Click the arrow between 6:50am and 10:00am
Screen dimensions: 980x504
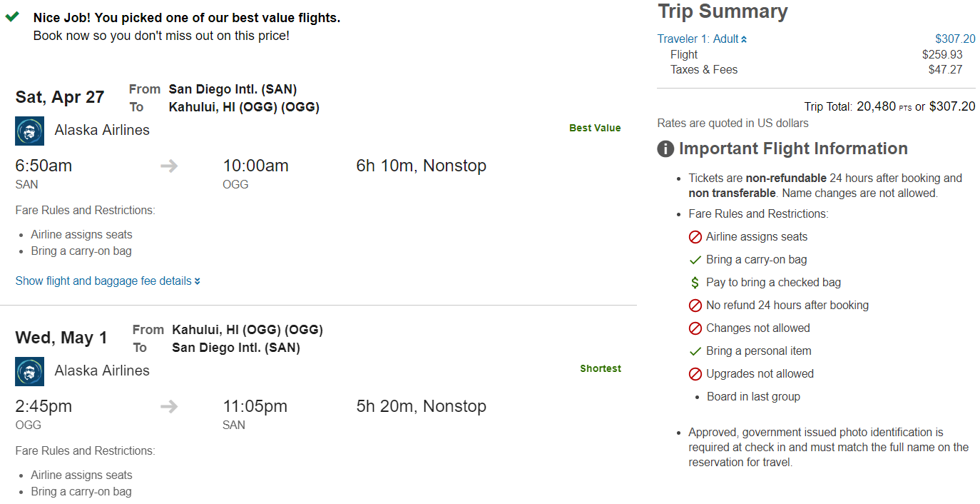(169, 166)
